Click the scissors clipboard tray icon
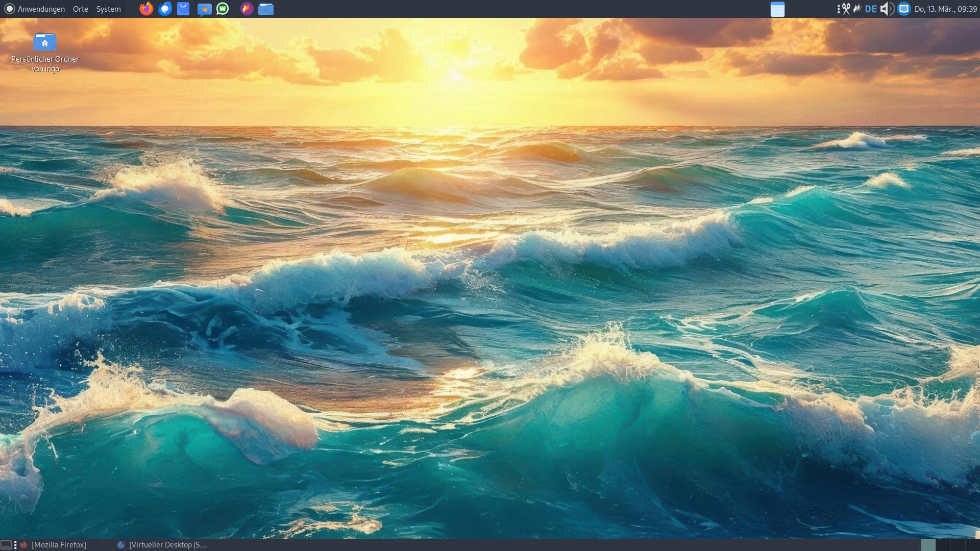The height and width of the screenshot is (551, 980). pos(846,9)
